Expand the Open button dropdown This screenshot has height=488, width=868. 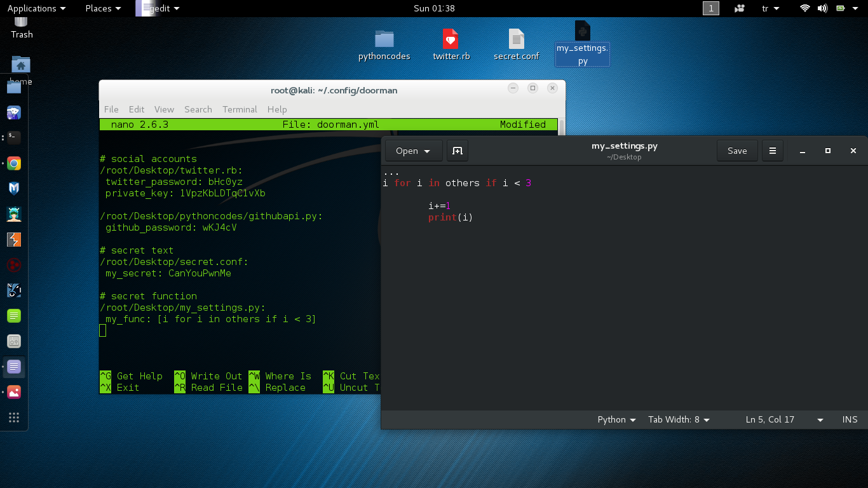point(427,151)
